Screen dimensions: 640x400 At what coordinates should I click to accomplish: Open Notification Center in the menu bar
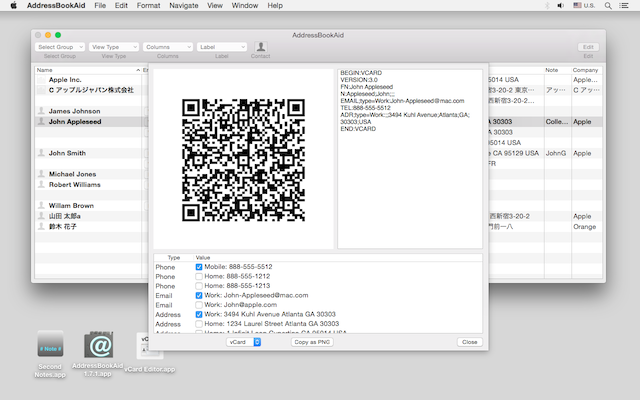point(624,6)
